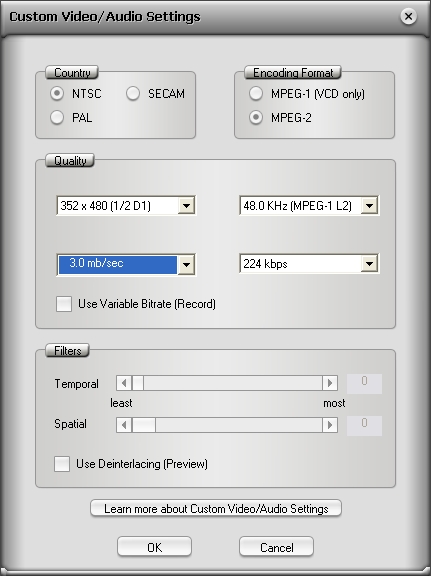Choose the SECAM country option

(133, 93)
